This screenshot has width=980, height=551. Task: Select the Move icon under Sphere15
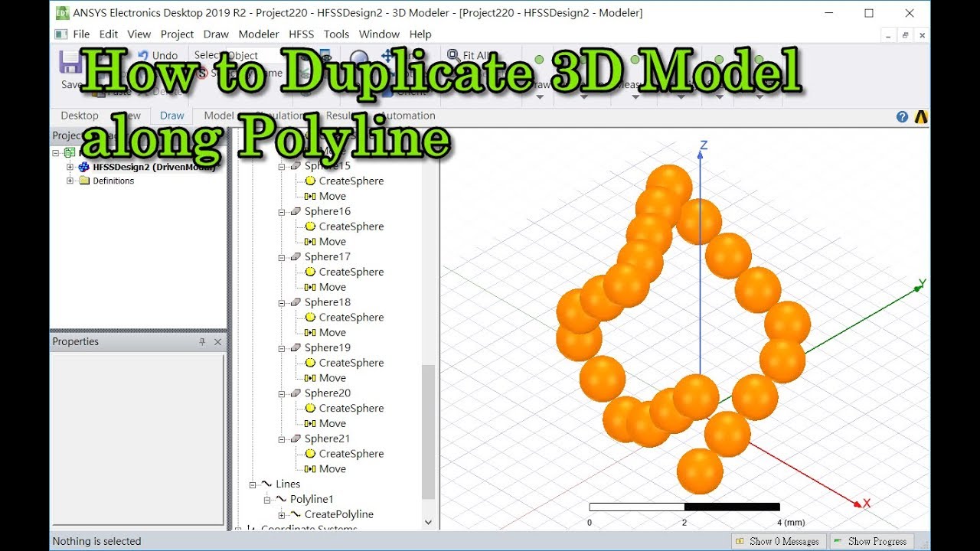click(x=310, y=197)
